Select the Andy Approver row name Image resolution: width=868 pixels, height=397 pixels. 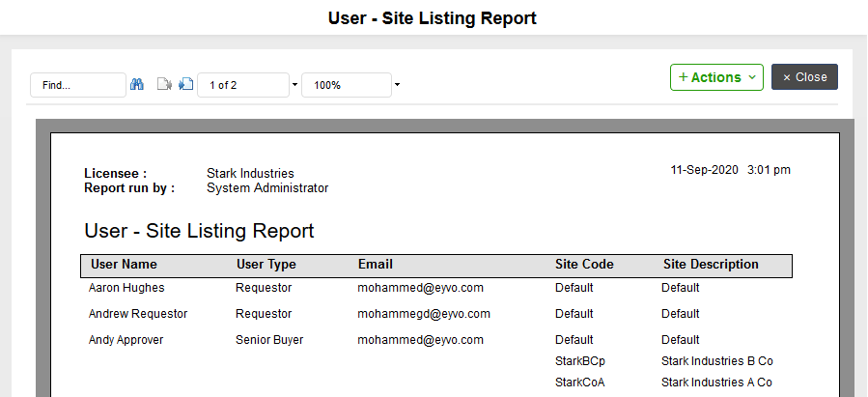126,340
